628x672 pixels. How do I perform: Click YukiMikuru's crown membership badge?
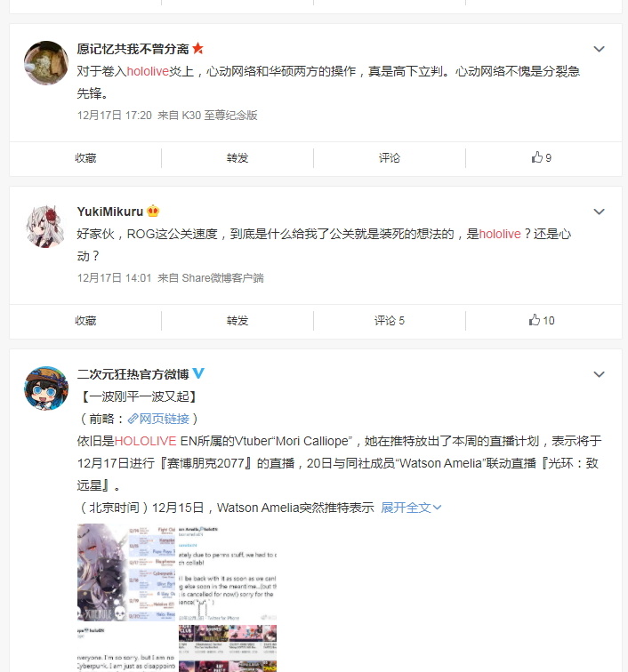(x=153, y=211)
